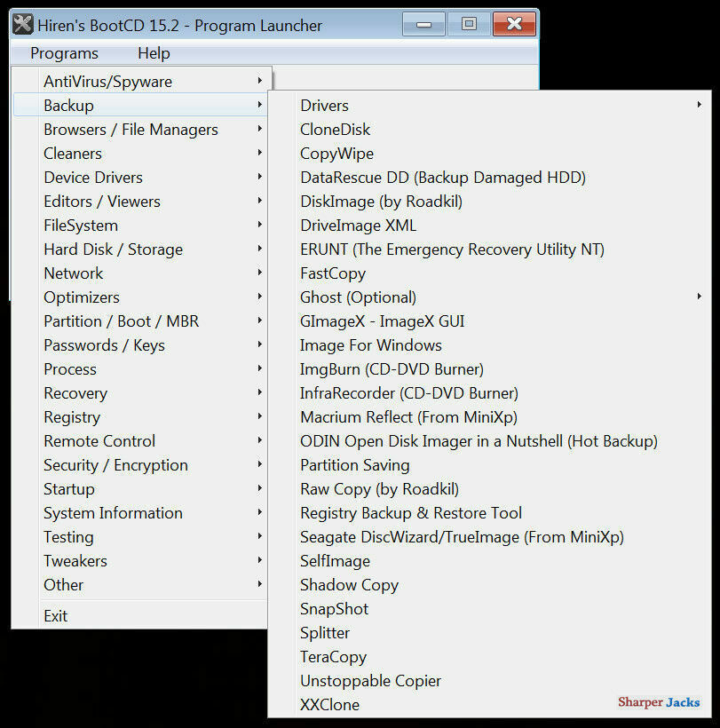Open the Programs menu
This screenshot has height=728, width=720.
coord(64,53)
